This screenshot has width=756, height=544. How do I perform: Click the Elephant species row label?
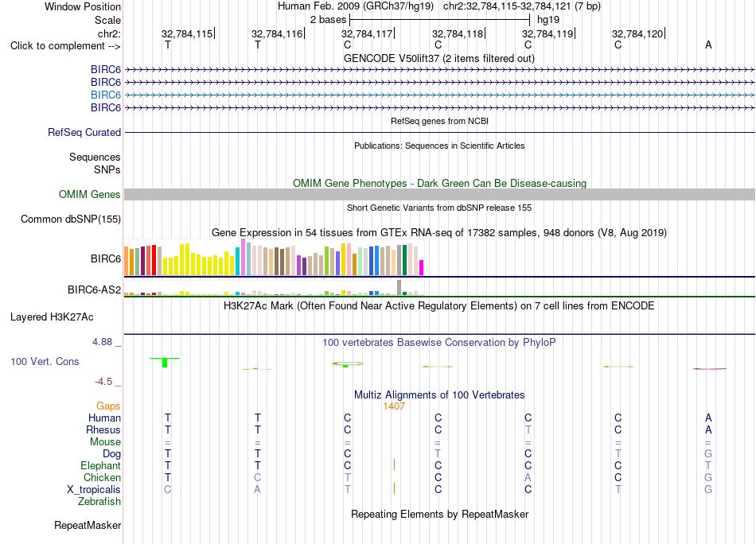tap(101, 465)
